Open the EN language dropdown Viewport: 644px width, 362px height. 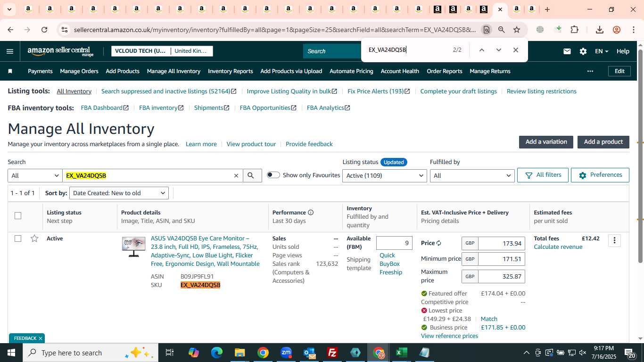pos(602,51)
